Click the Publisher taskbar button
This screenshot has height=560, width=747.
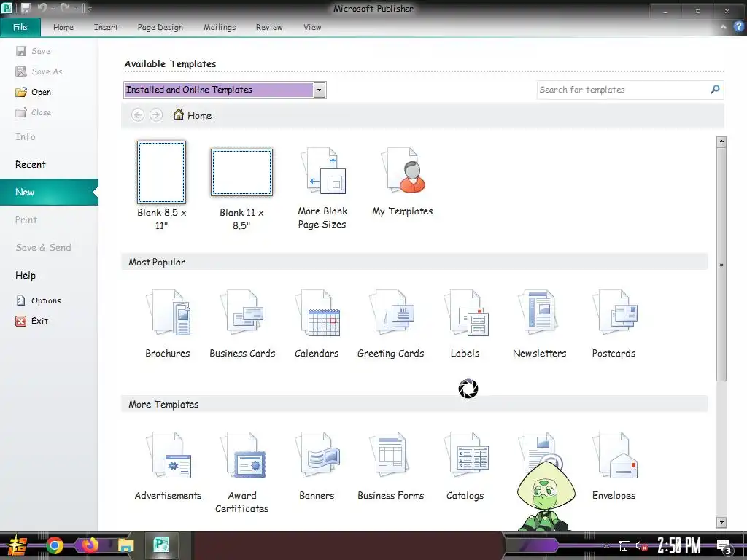pos(160,545)
